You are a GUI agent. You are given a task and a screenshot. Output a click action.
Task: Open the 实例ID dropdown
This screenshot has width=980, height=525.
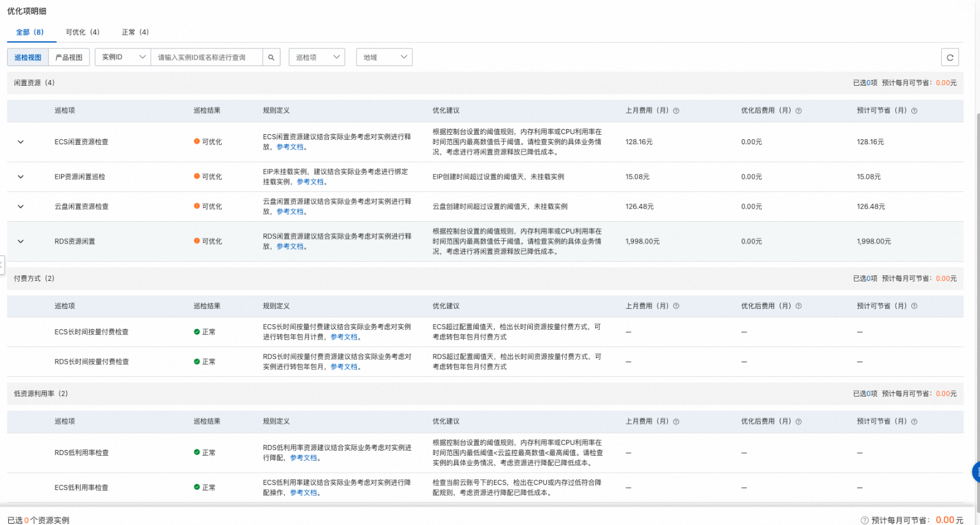(123, 57)
